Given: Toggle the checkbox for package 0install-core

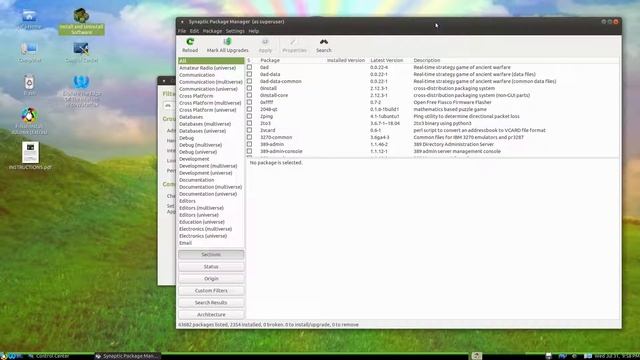Looking at the screenshot, I should 249,95.
